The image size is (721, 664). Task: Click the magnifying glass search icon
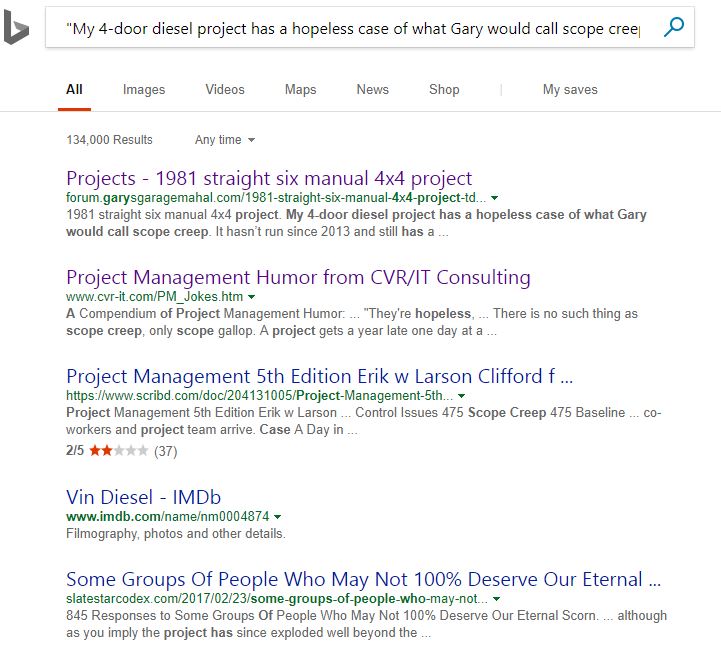click(x=674, y=28)
